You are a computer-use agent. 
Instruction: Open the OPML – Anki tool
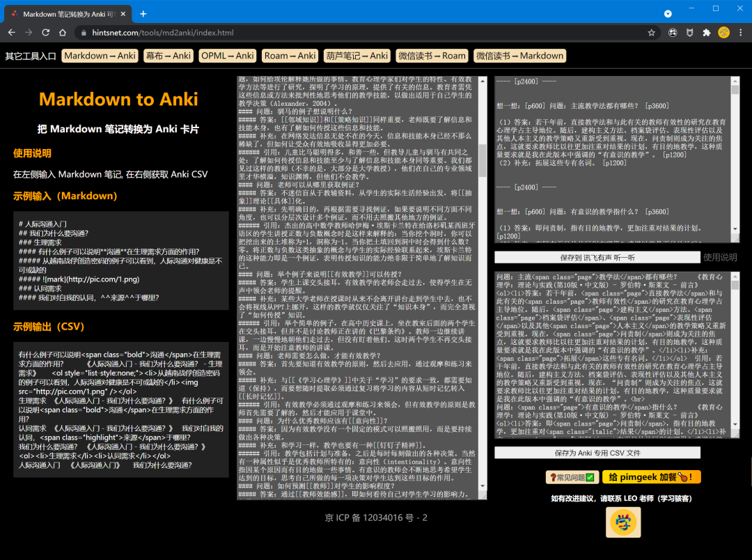point(227,56)
